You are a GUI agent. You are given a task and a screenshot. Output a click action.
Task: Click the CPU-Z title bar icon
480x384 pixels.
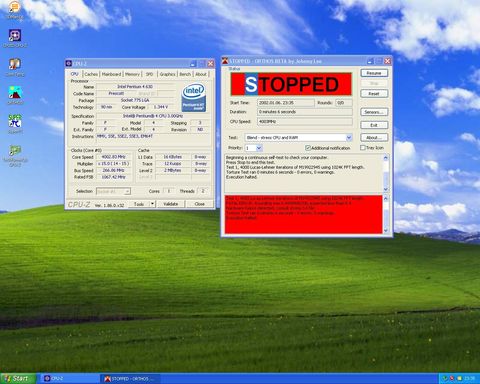tap(69, 63)
